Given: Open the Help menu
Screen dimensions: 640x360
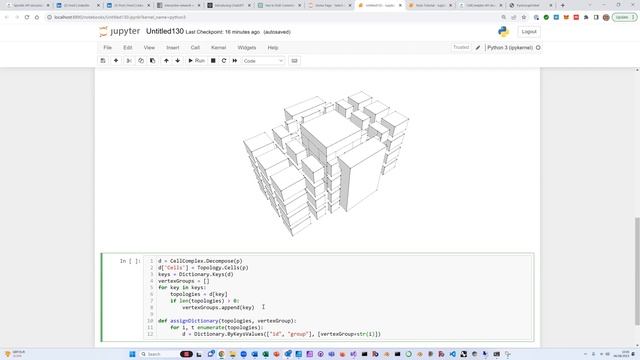Looking at the screenshot, I should 273,48.
